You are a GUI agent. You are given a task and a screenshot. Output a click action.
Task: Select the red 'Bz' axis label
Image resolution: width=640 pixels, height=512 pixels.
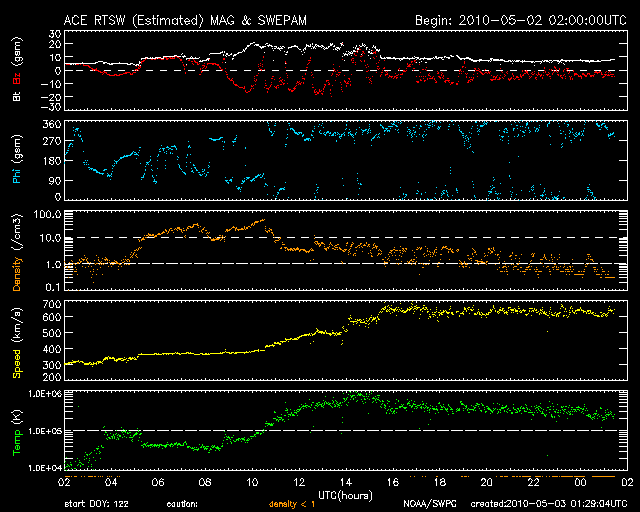click(x=17, y=79)
